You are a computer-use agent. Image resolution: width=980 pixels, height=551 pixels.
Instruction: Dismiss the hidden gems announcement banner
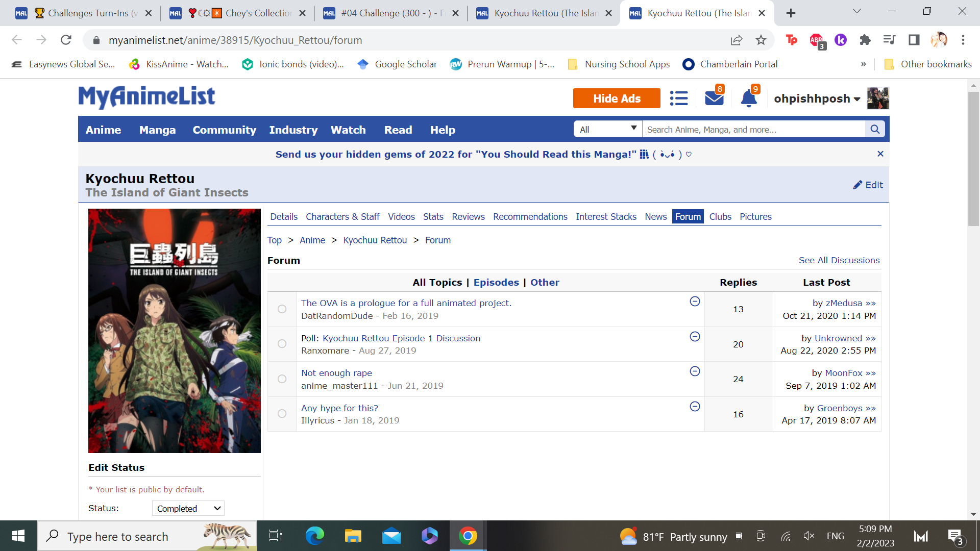880,154
